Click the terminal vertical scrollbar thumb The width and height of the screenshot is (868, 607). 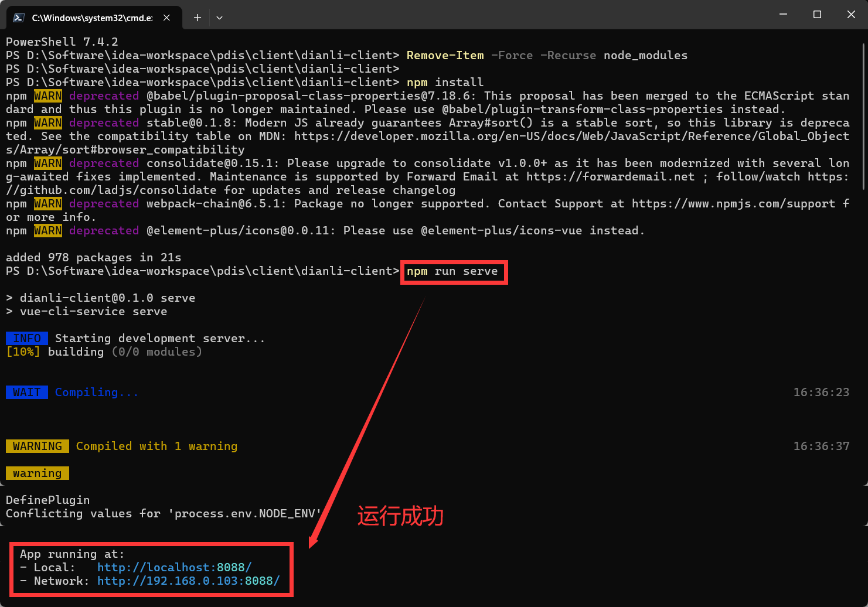tap(864, 116)
